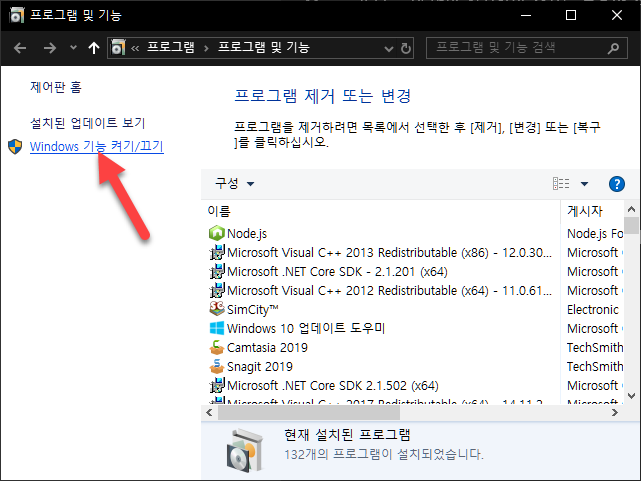Select the Node.js program entry
Screen dimensions: 641x481
(x=247, y=233)
